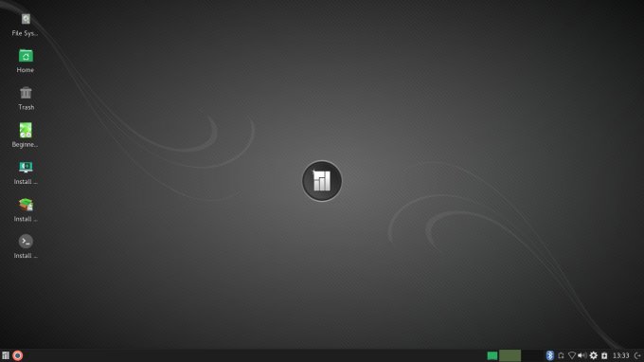This screenshot has width=644, height=362.
Task: Open the network connection tray icon
Action: pos(572,355)
